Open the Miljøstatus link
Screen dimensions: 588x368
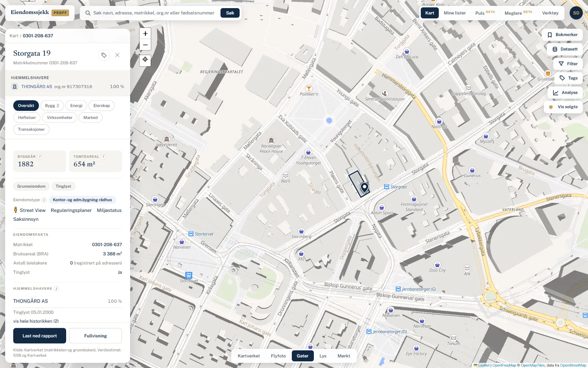(x=109, y=210)
